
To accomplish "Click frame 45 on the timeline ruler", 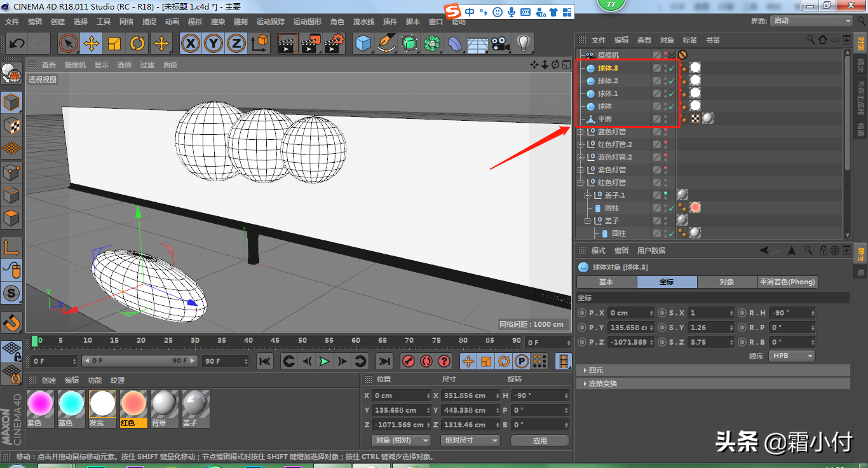I will click(275, 341).
